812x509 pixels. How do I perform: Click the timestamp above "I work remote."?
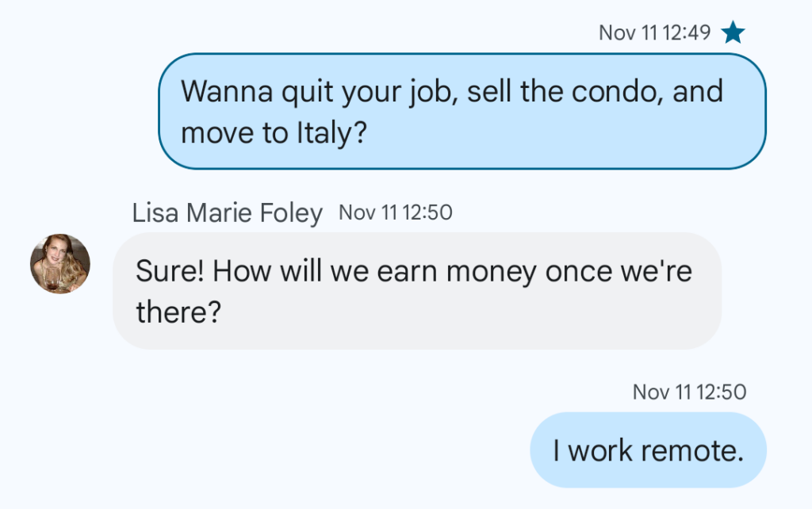point(689,392)
